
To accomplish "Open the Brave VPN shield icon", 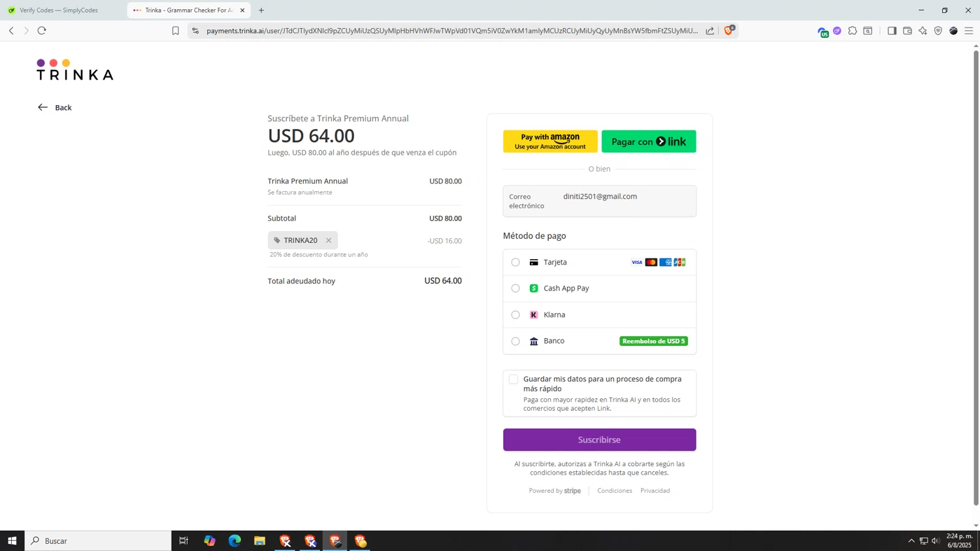I will pos(938,31).
